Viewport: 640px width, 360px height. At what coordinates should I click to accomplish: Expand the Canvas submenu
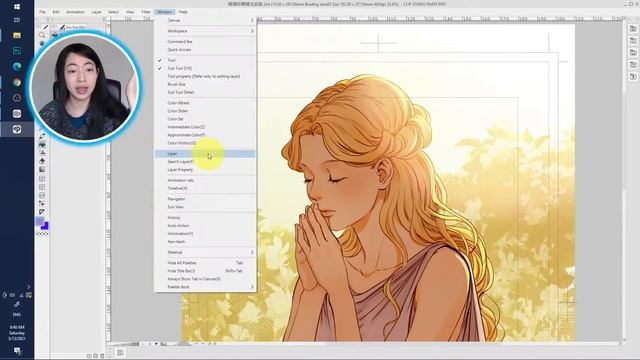[x=205, y=20]
